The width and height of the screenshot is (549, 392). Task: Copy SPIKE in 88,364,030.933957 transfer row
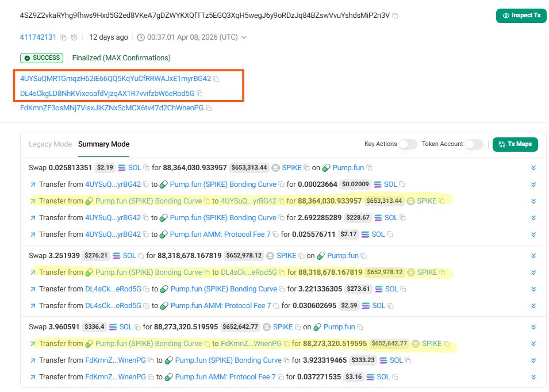[442, 201]
